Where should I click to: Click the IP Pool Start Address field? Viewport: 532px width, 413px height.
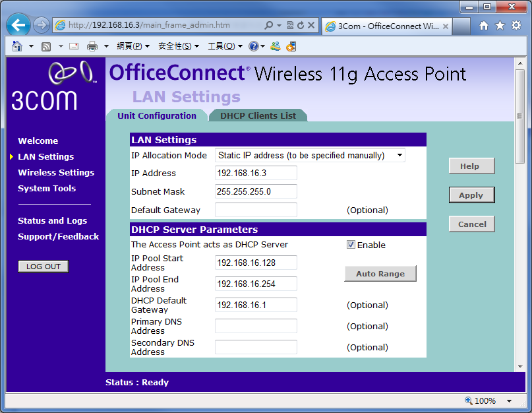click(256, 263)
